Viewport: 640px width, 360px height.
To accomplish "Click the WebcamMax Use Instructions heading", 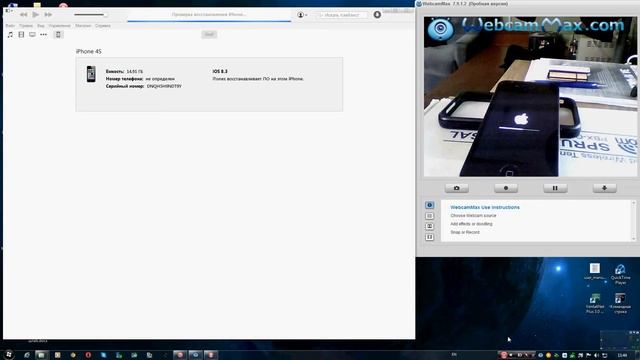I will [x=485, y=207].
